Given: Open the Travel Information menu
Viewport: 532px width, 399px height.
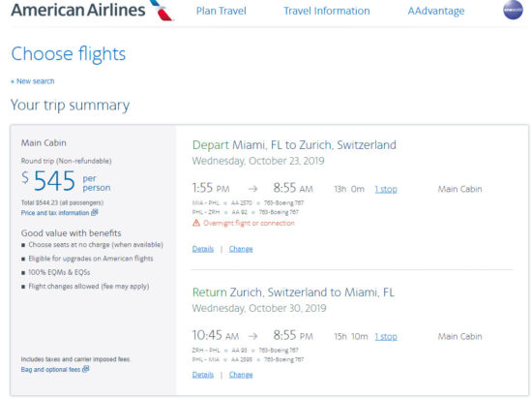Looking at the screenshot, I should pos(327,11).
